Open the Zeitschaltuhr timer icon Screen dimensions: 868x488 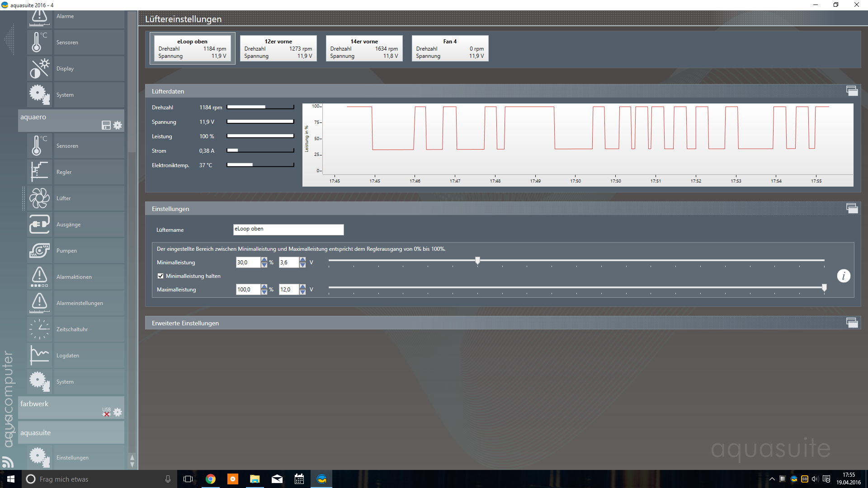click(39, 329)
